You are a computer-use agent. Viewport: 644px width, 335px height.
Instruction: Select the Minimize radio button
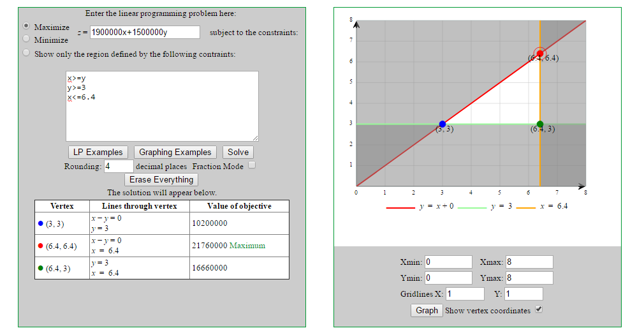click(x=26, y=38)
